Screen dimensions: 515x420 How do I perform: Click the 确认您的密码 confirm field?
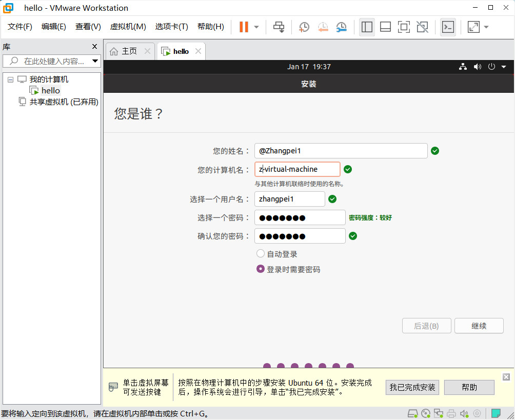(x=300, y=236)
